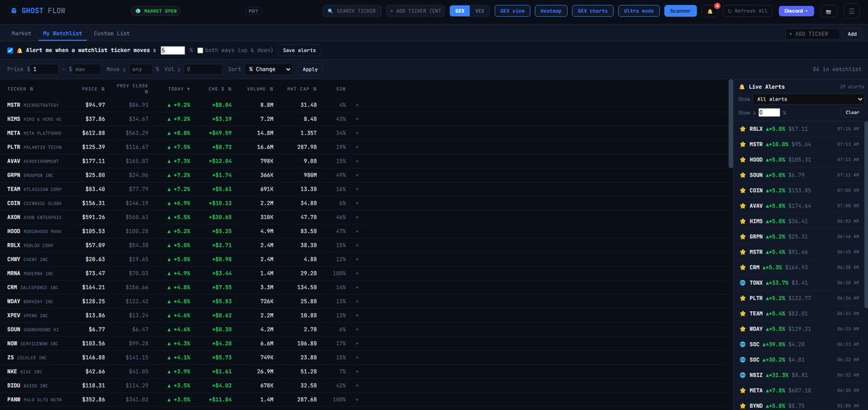The width and height of the screenshot is (868, 410).
Task: Sort by Today percent change column
Action: coord(179,88)
